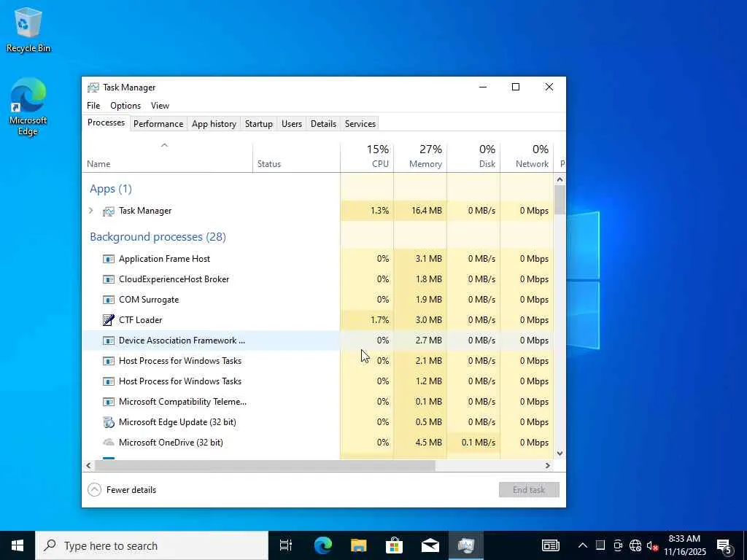Screen dimensions: 747x560
Task: Click the End task button
Action: click(529, 490)
